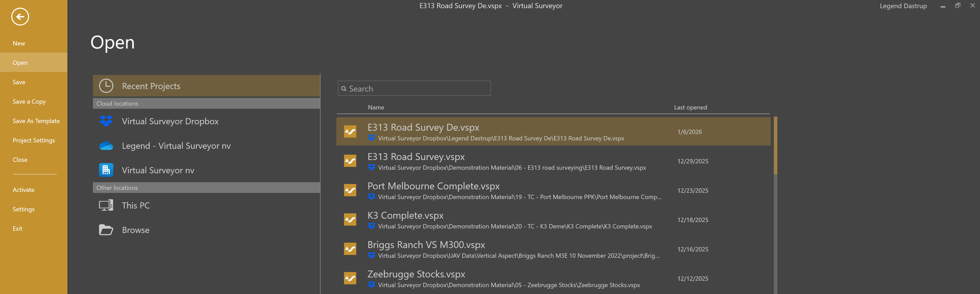
Task: Click the Browse folder icon
Action: pyautogui.click(x=106, y=230)
